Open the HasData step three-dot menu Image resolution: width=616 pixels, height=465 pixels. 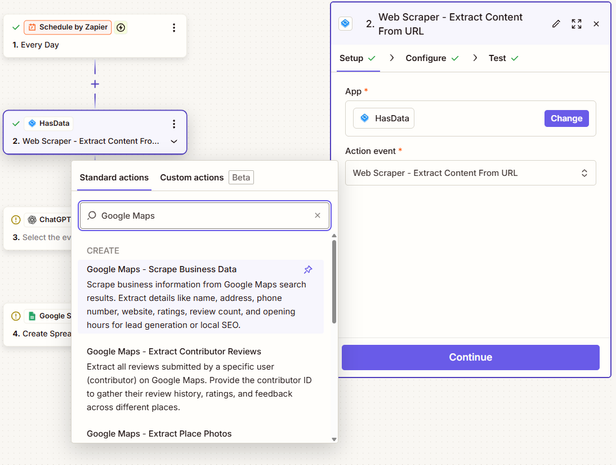tap(174, 124)
